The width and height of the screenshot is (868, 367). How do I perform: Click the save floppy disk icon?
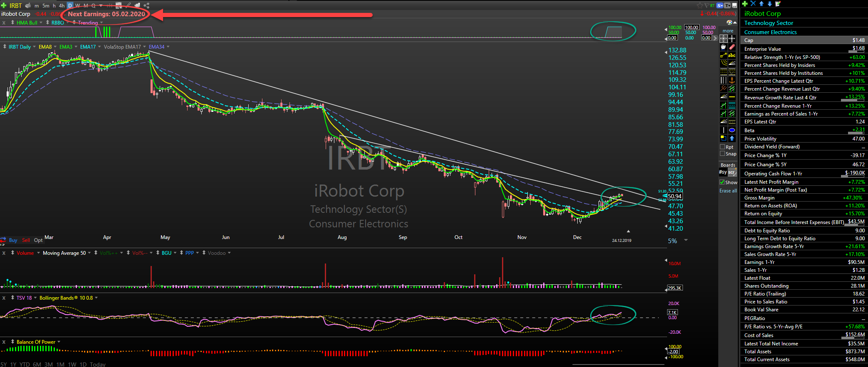734,5
